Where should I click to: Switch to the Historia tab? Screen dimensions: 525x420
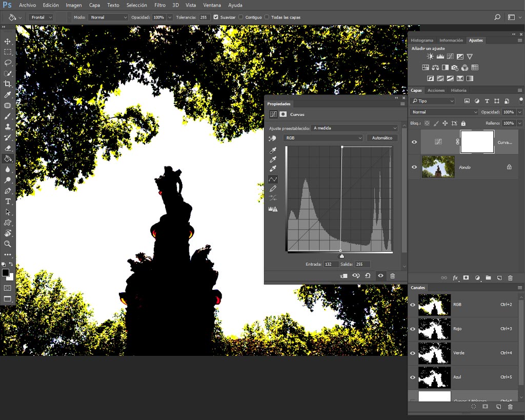pyautogui.click(x=458, y=90)
